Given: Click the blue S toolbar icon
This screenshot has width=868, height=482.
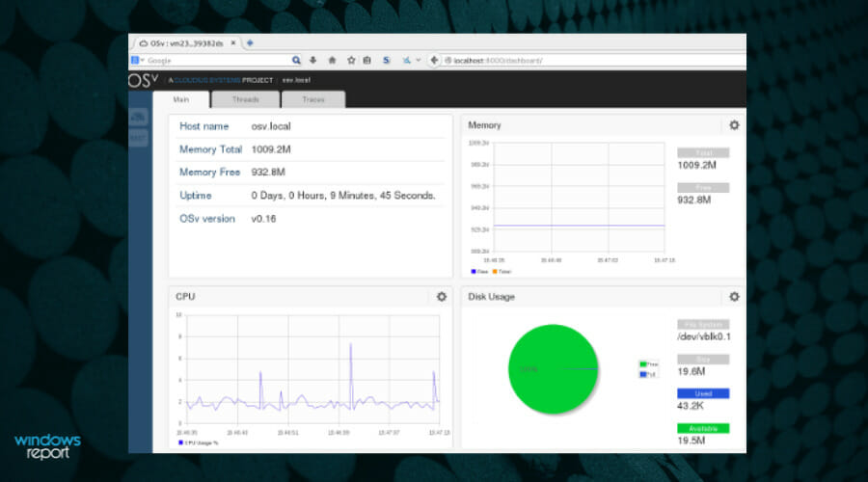Looking at the screenshot, I should coord(387,61).
